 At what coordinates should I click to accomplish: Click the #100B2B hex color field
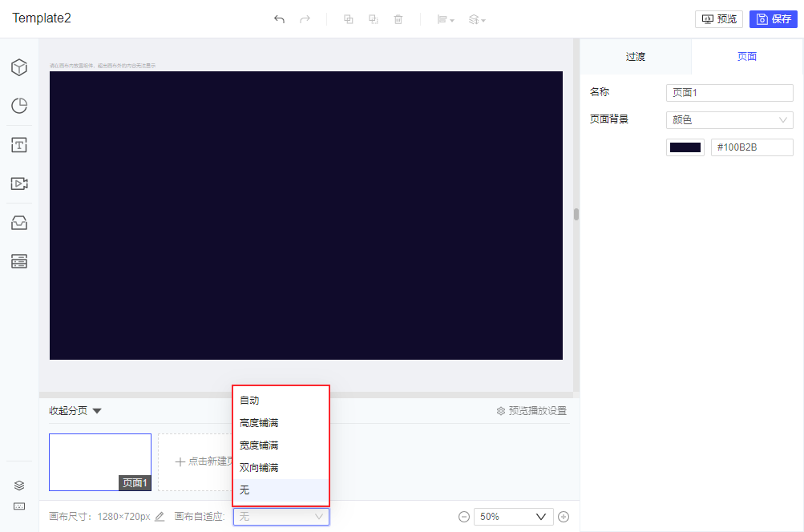(x=752, y=147)
